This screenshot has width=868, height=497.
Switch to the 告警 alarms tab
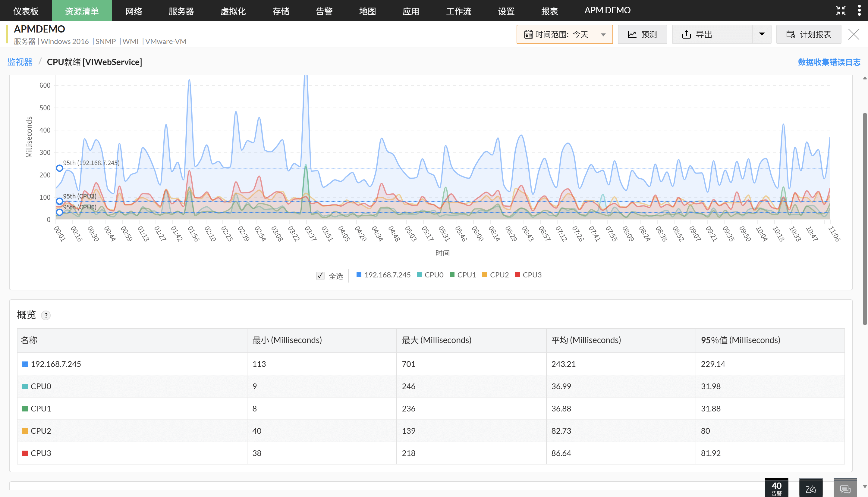point(324,11)
